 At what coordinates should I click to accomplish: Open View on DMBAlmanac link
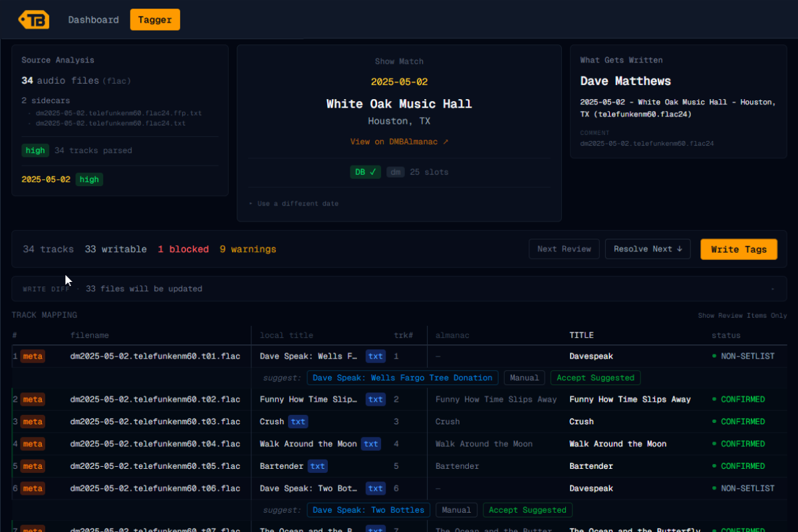coord(399,142)
